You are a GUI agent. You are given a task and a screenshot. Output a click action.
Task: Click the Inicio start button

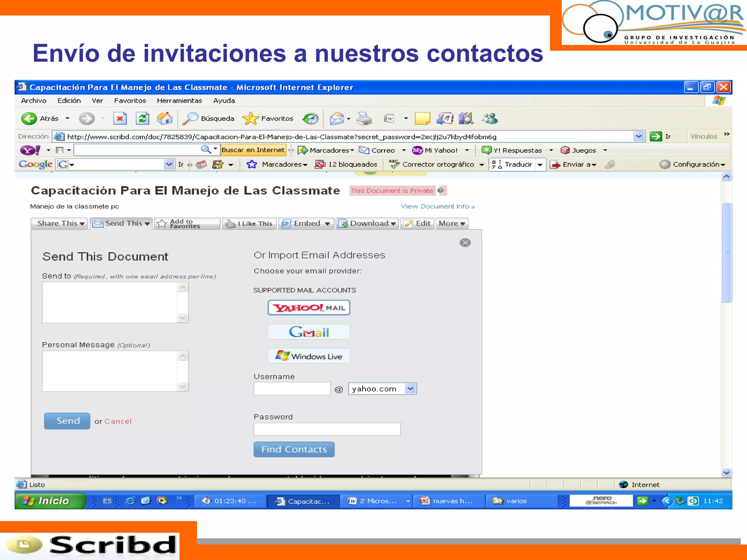tap(50, 501)
